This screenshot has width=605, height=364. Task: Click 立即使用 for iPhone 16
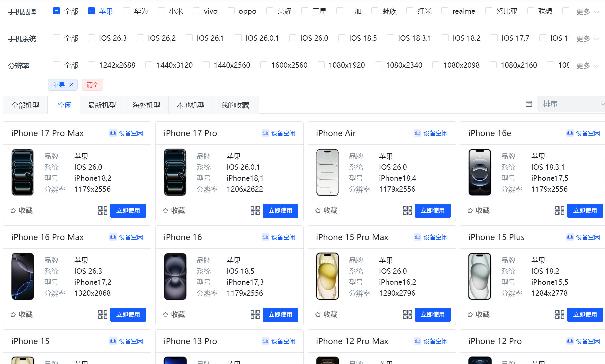click(x=280, y=315)
